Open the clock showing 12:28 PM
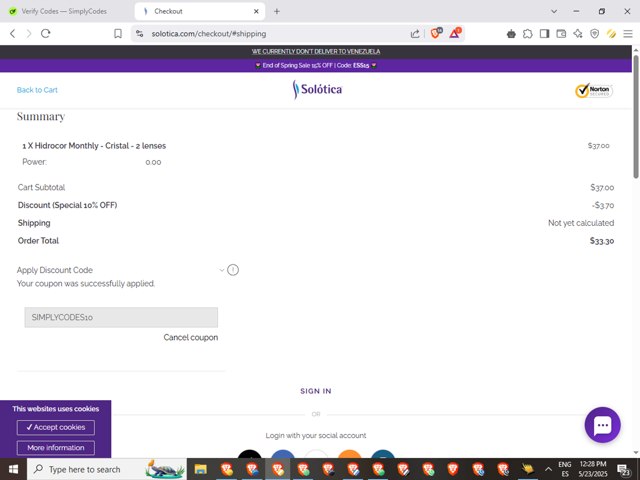This screenshot has width=640, height=480. 593,469
